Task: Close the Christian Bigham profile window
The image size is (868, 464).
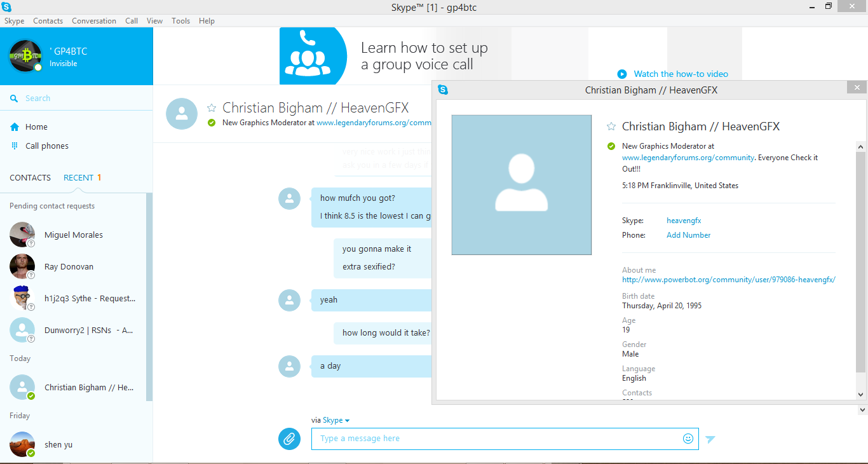Action: [857, 87]
